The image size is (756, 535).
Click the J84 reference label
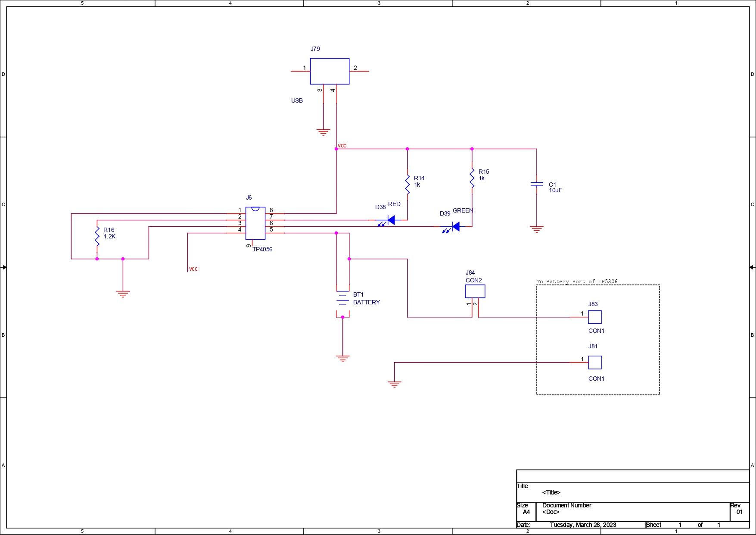click(470, 272)
